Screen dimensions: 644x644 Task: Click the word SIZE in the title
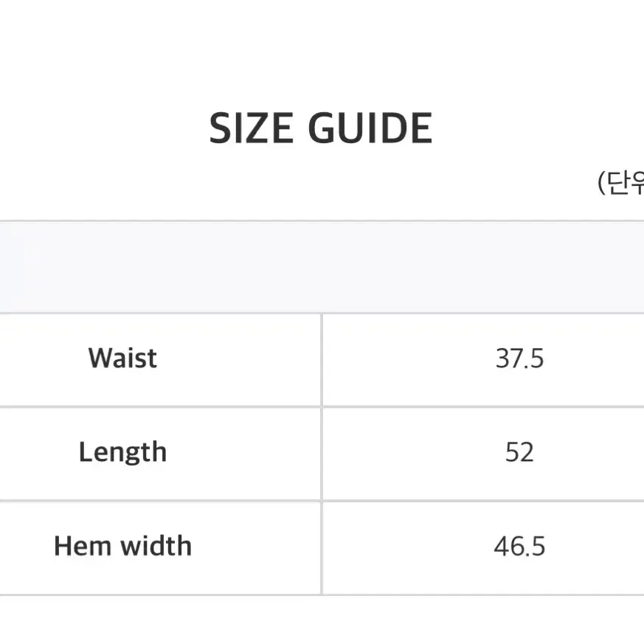point(251,128)
